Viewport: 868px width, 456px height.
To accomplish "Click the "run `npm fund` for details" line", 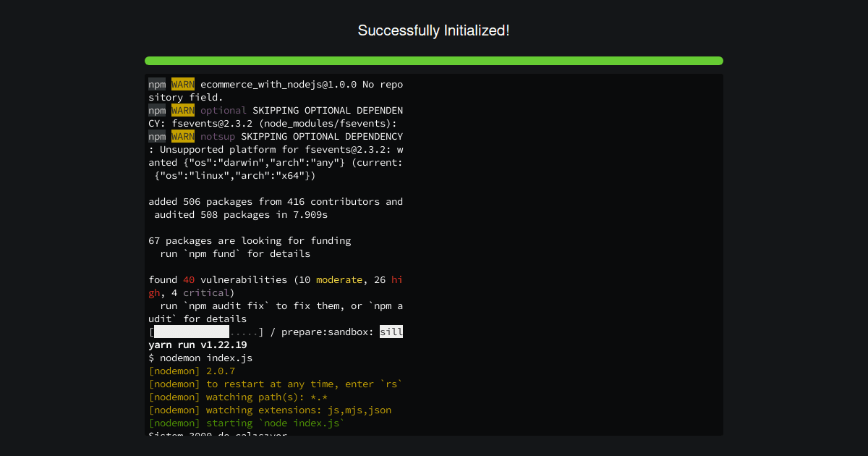I will pos(235,253).
